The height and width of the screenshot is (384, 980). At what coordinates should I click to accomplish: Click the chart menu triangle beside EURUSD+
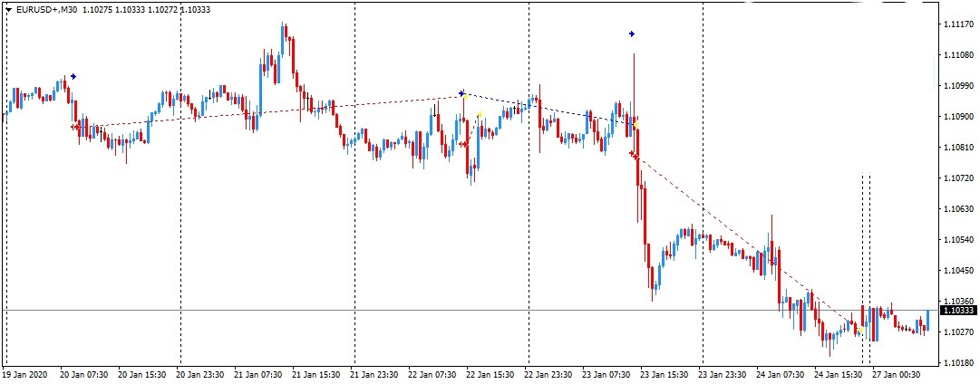[x=9, y=9]
